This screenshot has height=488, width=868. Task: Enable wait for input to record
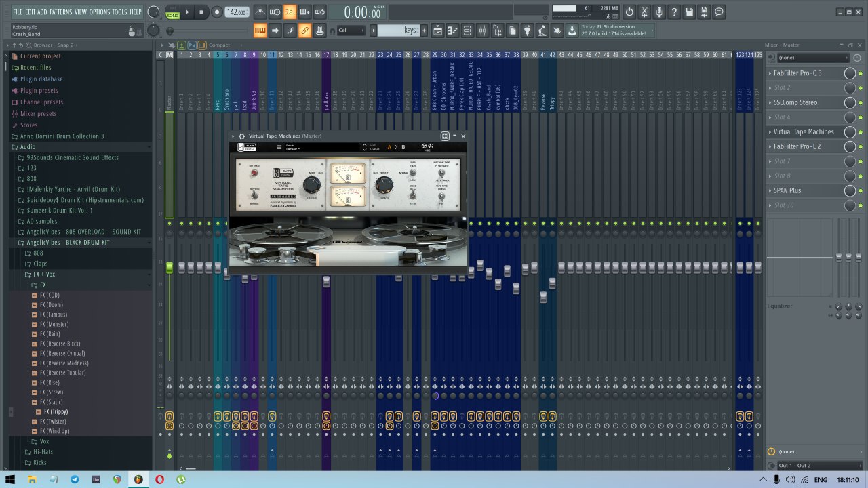point(275,12)
